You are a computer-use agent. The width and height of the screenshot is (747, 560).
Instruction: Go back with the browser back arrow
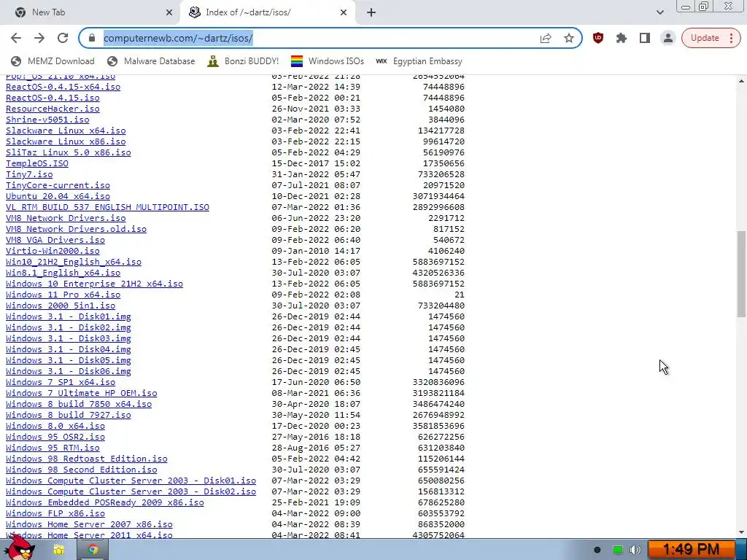pyautogui.click(x=16, y=38)
